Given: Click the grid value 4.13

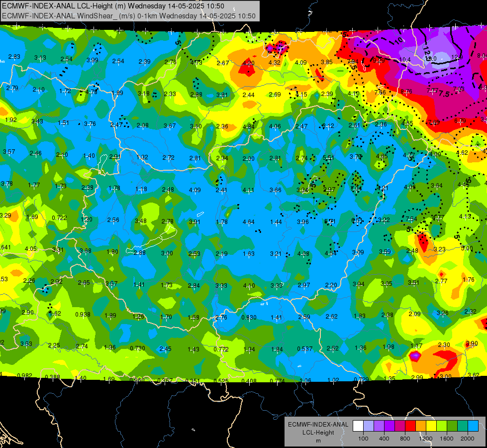Looking at the screenshot, I should [x=465, y=217].
